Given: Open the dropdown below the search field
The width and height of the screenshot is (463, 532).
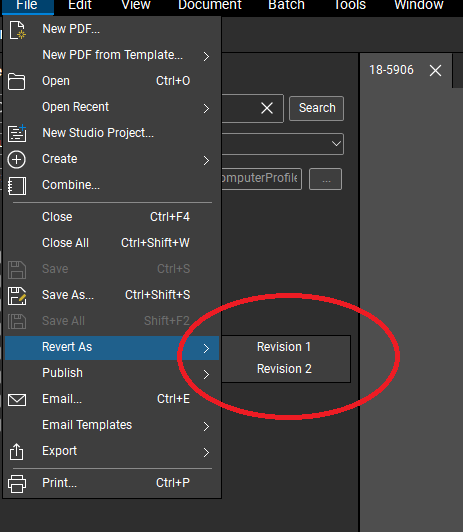Looking at the screenshot, I should [x=283, y=144].
